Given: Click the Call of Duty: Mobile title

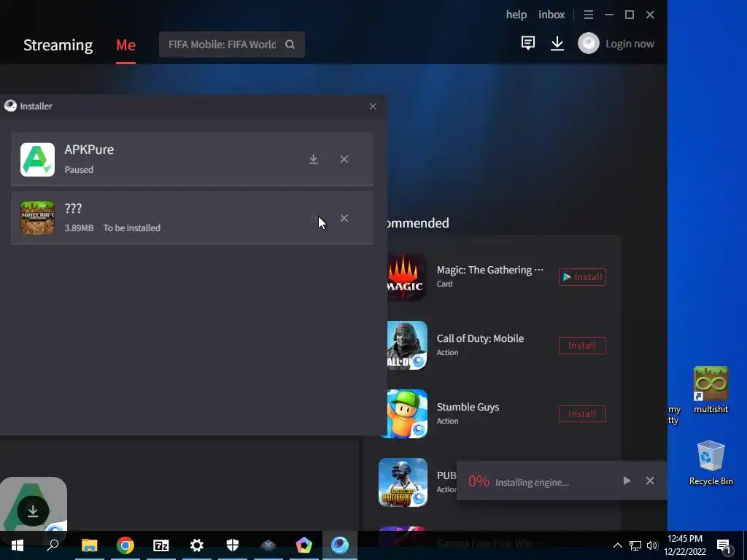Looking at the screenshot, I should click(480, 338).
